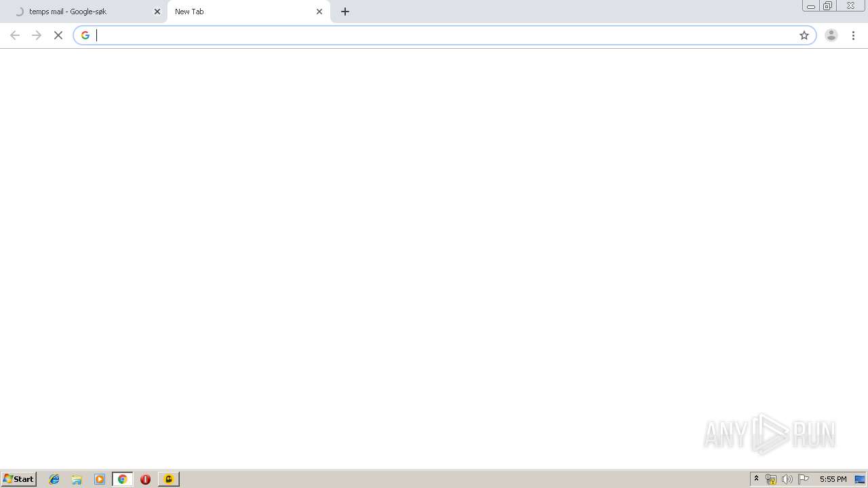Open the Chrome three-dot menu
The image size is (868, 488).
pyautogui.click(x=854, y=35)
